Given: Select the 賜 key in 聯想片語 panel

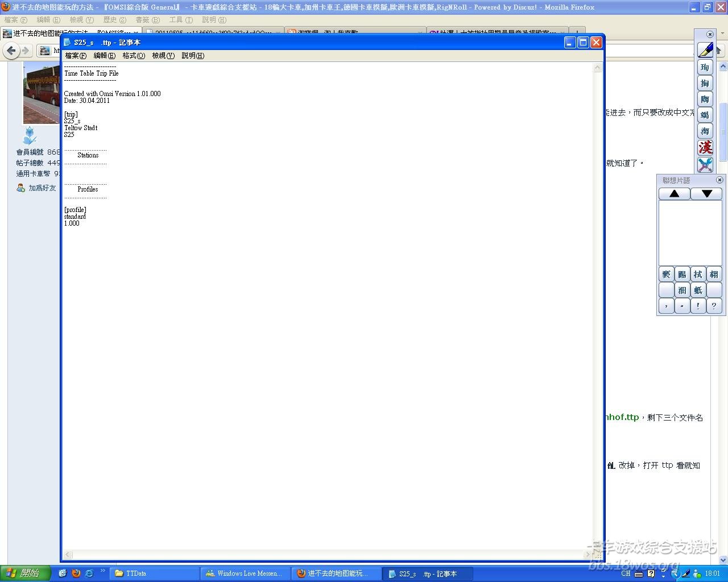Looking at the screenshot, I should pyautogui.click(x=682, y=275).
